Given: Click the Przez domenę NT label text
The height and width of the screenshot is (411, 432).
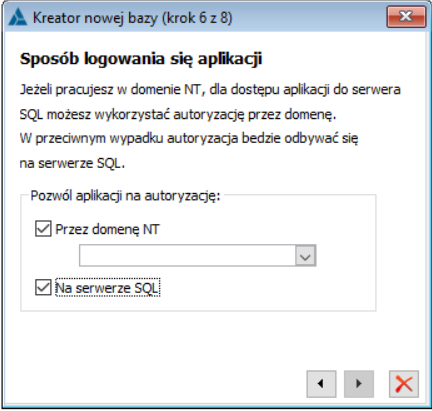Looking at the screenshot, I should pyautogui.click(x=107, y=229).
